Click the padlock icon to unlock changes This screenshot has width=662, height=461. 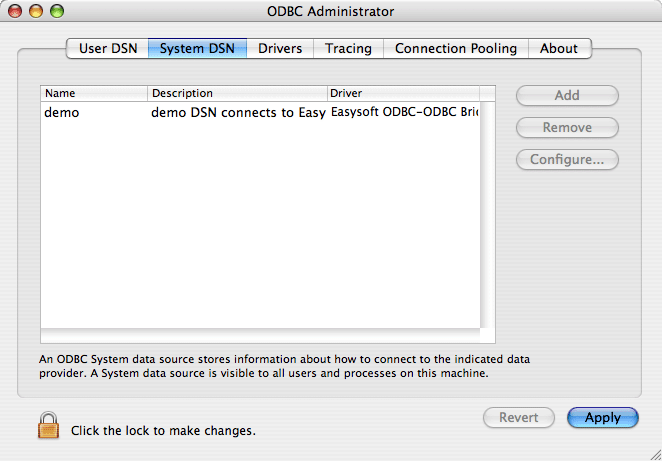[49, 425]
